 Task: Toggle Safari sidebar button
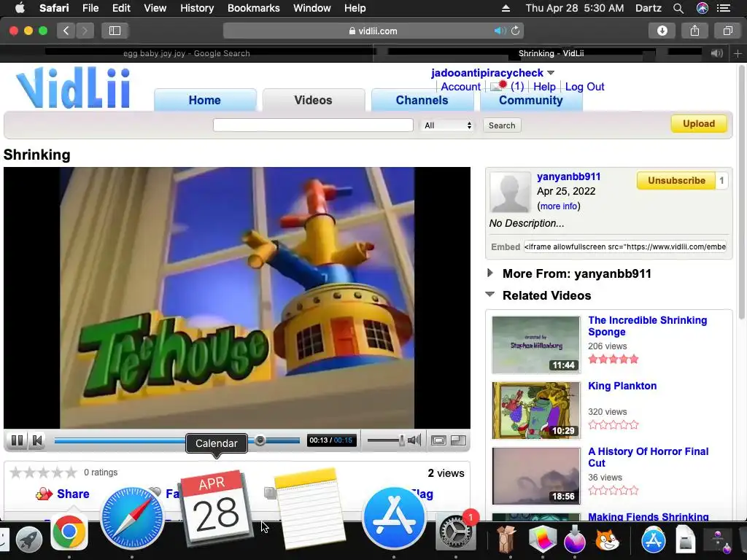[x=115, y=31]
